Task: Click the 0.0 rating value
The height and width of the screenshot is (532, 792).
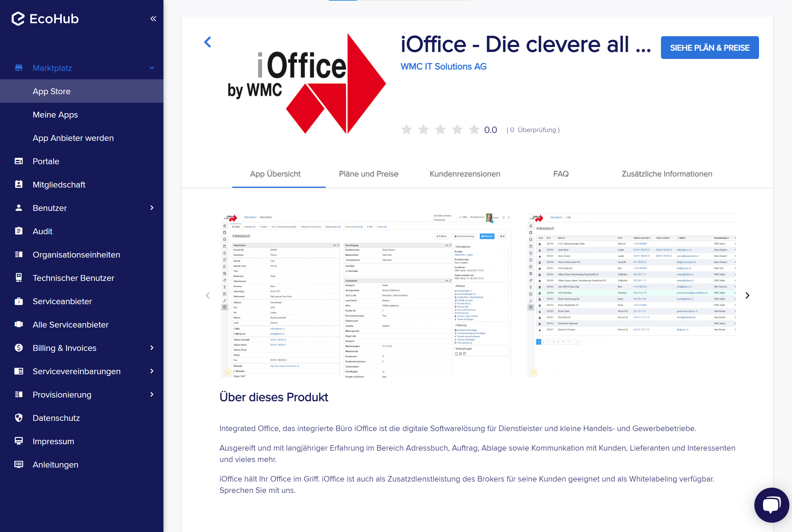Action: click(x=490, y=130)
